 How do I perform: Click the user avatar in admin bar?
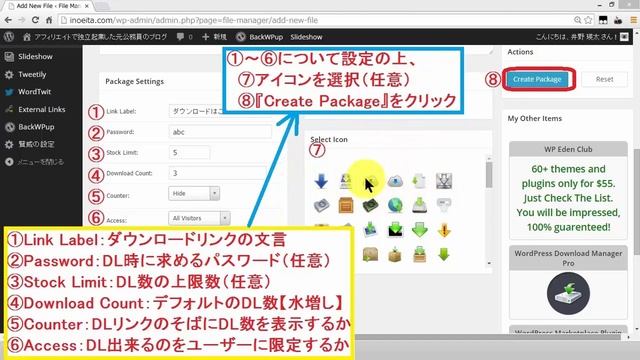[x=624, y=37]
